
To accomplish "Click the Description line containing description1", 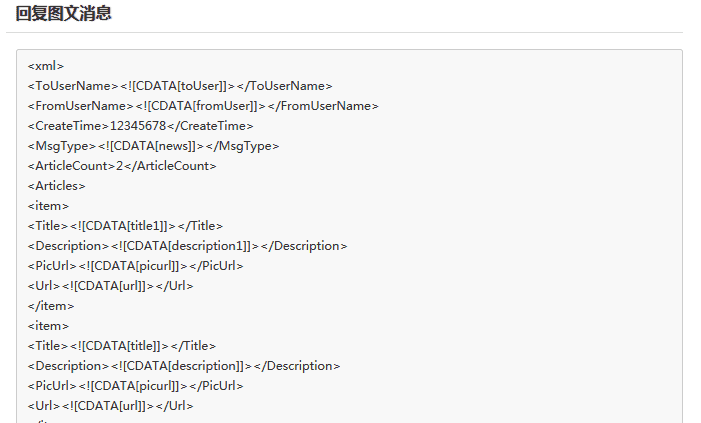I will 187,246.
